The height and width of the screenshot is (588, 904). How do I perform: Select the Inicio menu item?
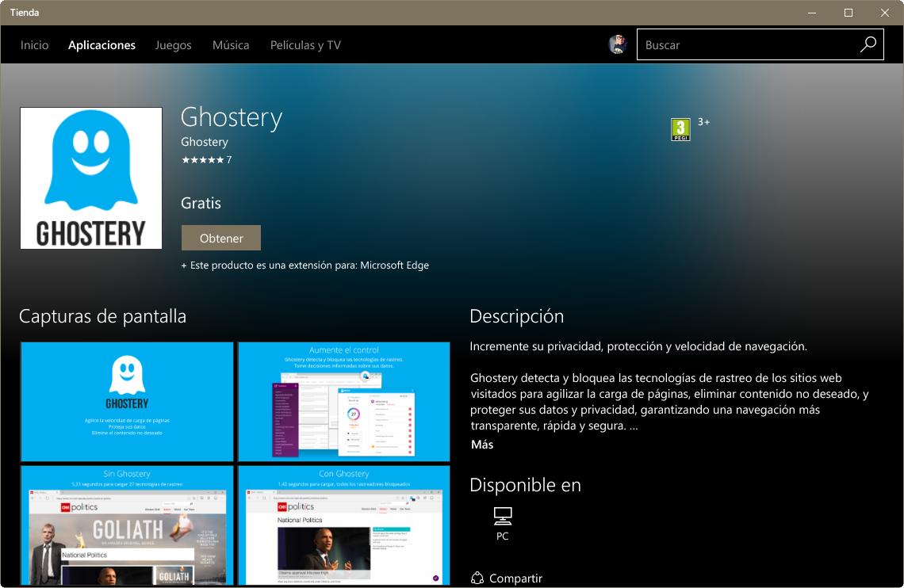[34, 45]
